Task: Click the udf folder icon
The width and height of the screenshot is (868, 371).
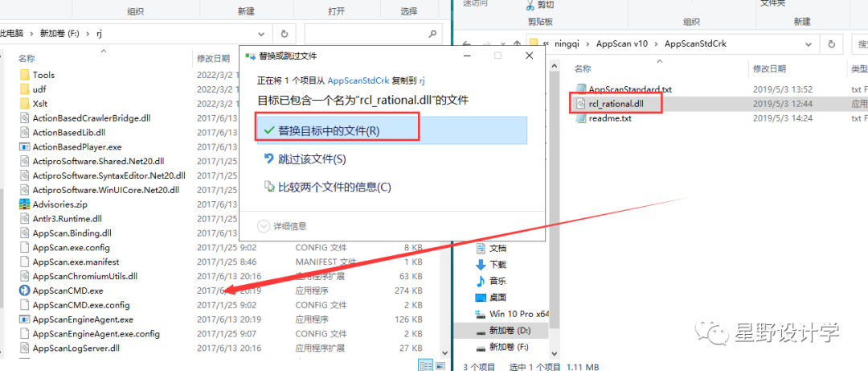Action: click(x=24, y=89)
